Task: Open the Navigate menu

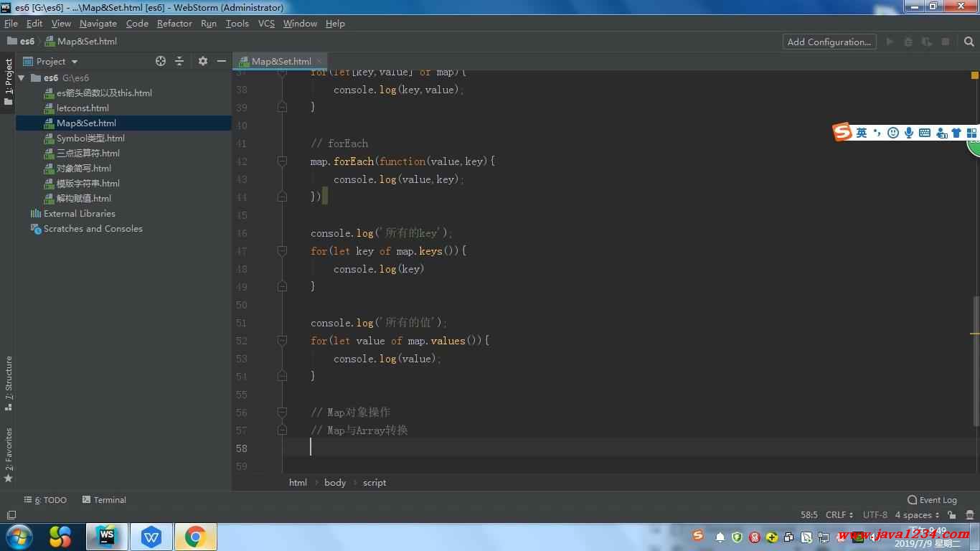Action: click(98, 23)
